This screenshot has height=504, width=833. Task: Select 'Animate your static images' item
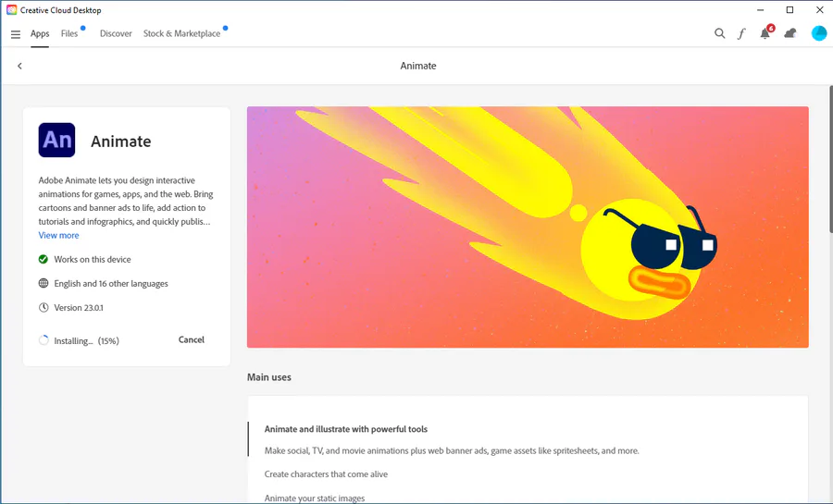(x=315, y=498)
